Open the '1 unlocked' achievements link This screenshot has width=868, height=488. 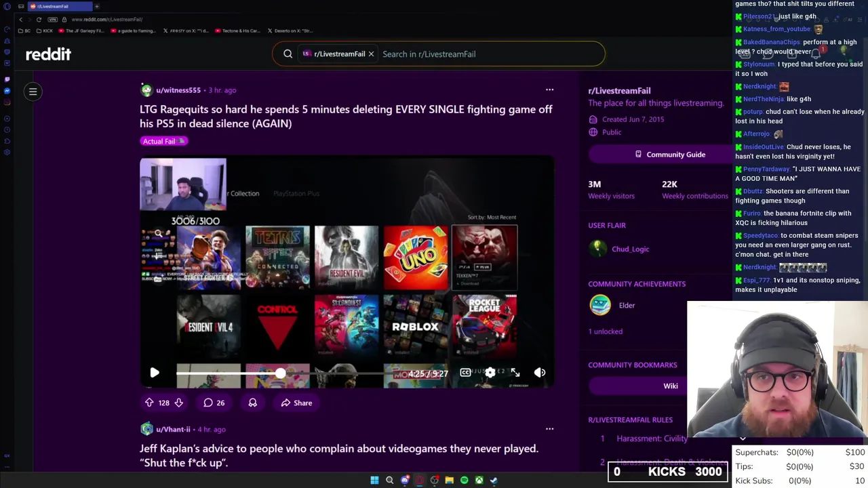[x=605, y=331]
